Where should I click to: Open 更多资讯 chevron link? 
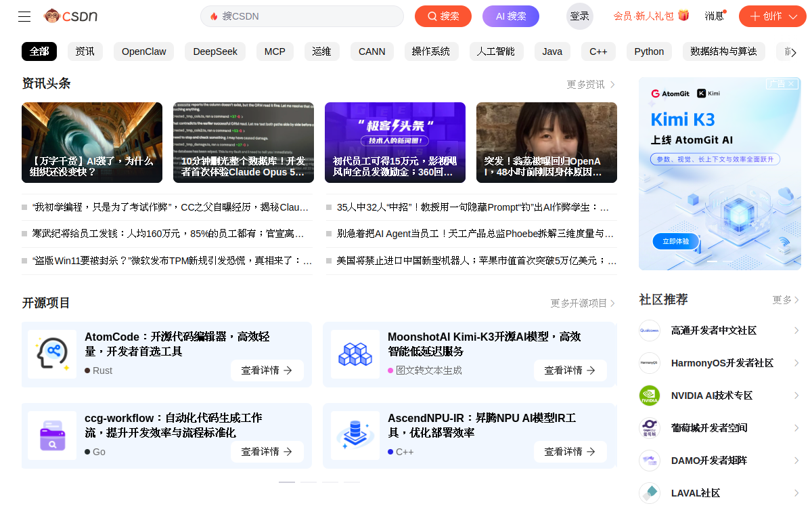[x=591, y=85]
